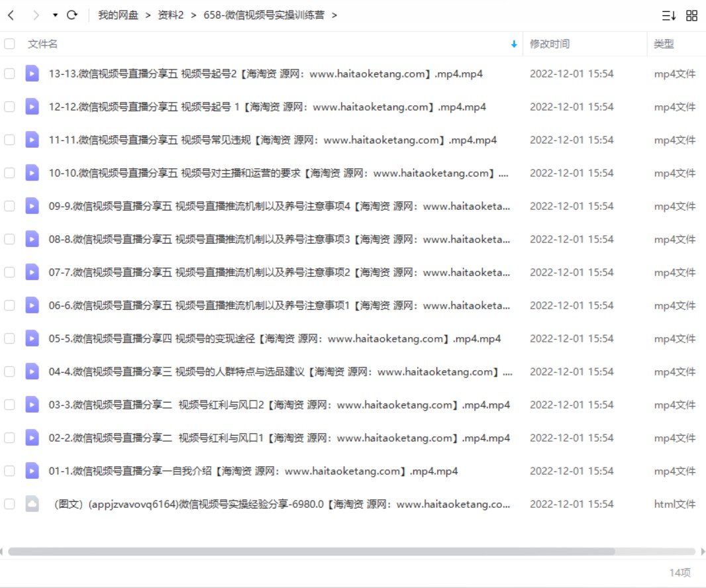Click the scrollbar right arrow

(703, 552)
